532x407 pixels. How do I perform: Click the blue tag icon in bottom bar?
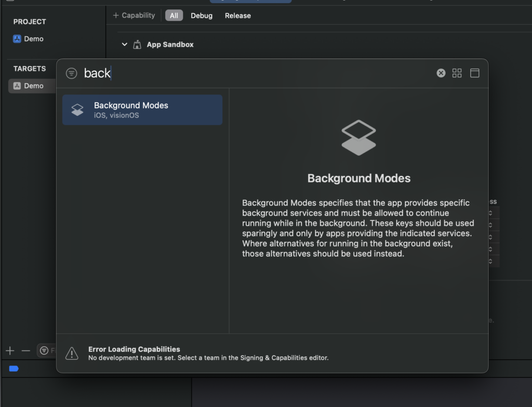[14, 369]
